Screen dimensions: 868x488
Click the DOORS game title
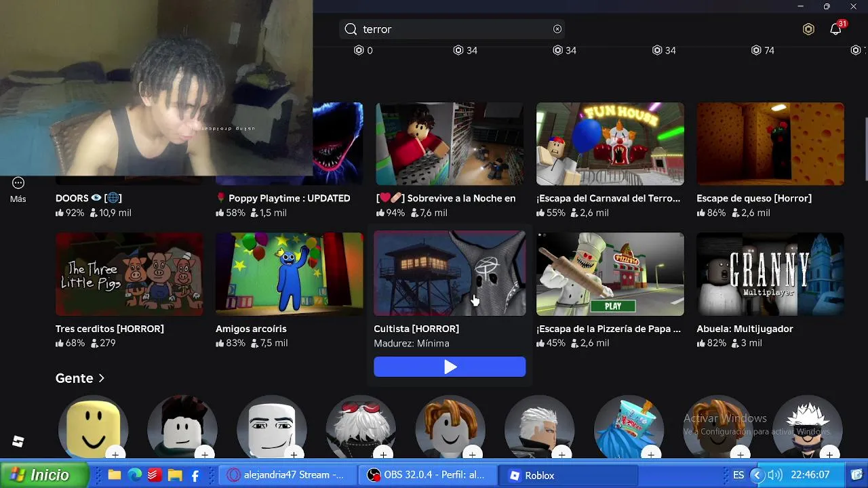point(89,198)
